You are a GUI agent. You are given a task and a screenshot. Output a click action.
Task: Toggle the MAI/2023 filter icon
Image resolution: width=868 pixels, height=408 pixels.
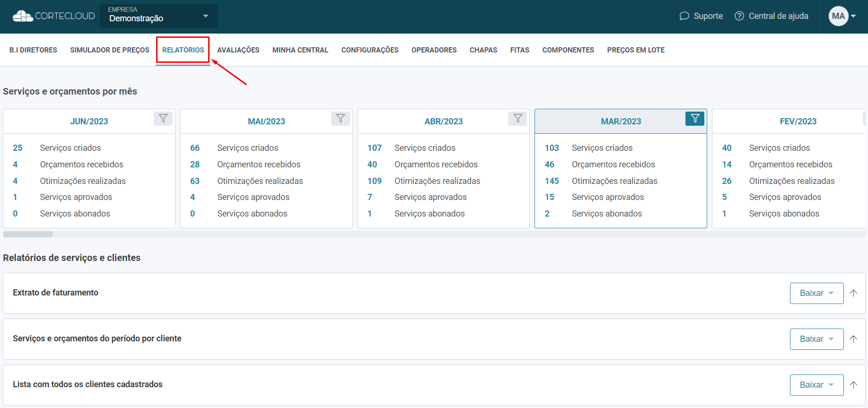340,119
